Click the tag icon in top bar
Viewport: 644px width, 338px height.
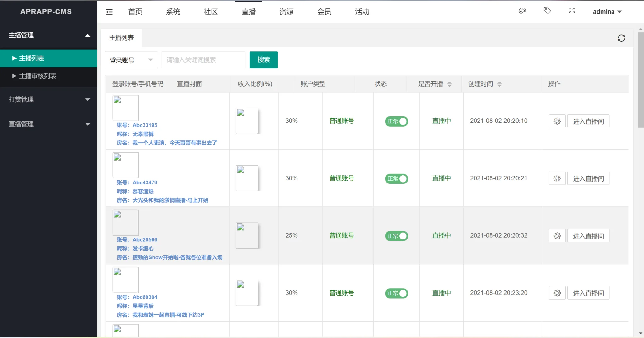547,11
